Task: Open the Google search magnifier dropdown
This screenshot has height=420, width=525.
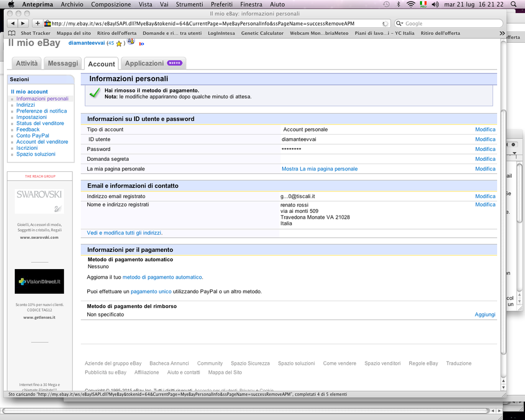Action: tap(399, 24)
